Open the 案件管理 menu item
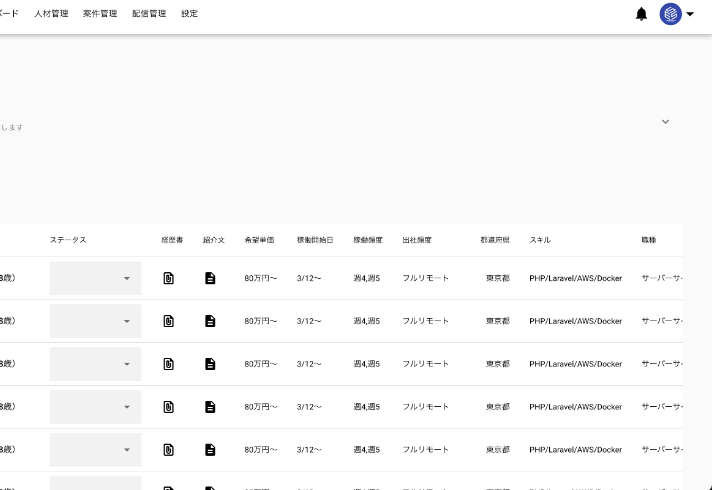This screenshot has width=712, height=490. [x=100, y=14]
